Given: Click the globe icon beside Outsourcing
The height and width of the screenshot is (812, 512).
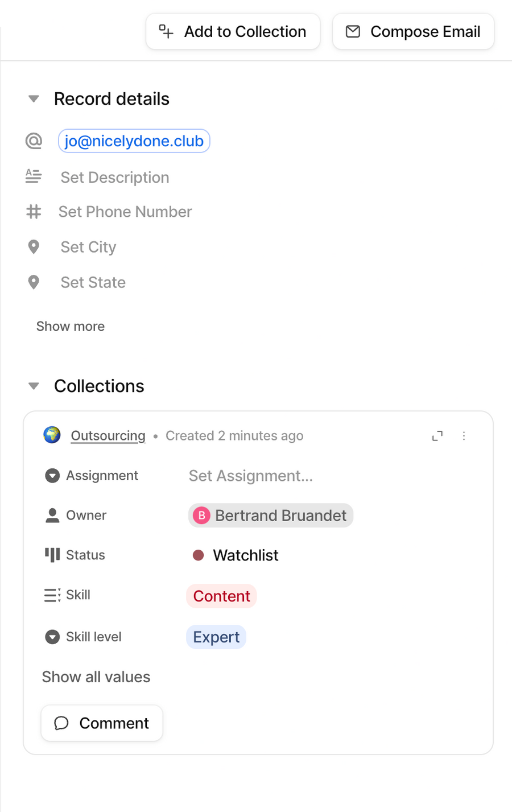Looking at the screenshot, I should [x=52, y=435].
